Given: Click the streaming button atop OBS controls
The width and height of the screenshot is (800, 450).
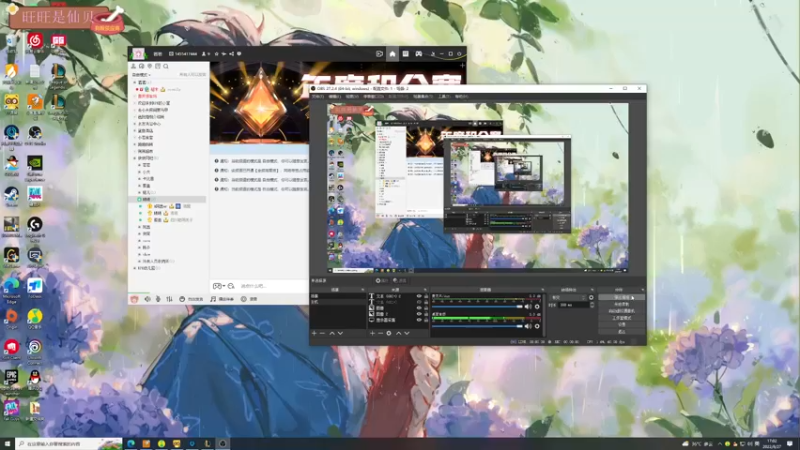Looking at the screenshot, I should pos(621,297).
